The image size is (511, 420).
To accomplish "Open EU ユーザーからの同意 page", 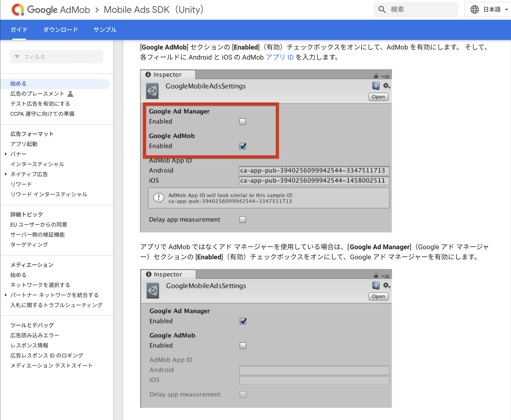I will coord(39,224).
